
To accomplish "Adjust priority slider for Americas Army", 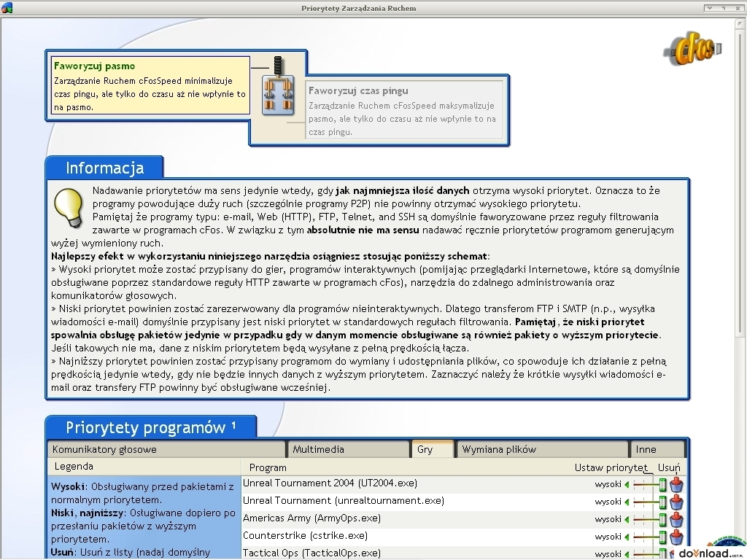I will coord(650,519).
